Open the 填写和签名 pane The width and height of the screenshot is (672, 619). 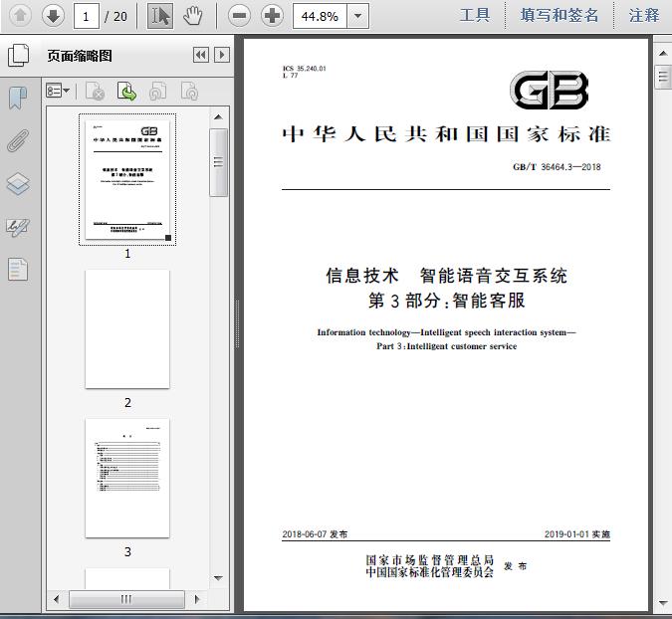point(560,15)
